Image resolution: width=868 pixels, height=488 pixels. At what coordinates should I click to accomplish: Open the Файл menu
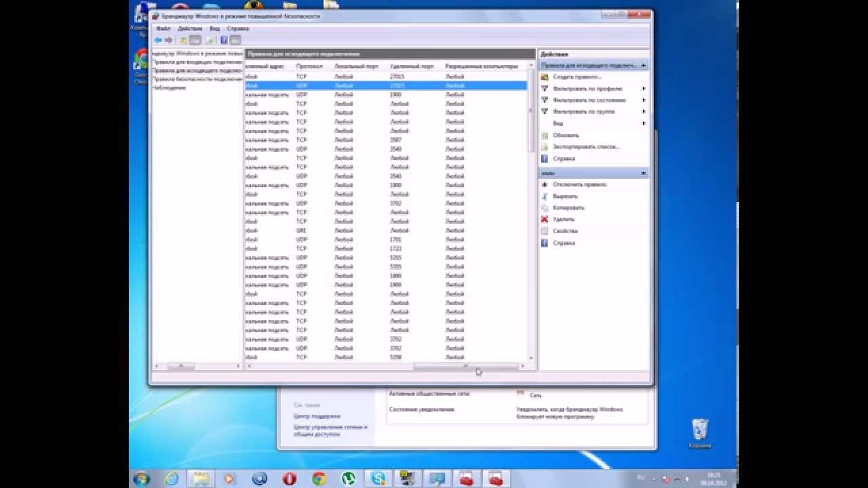coord(163,29)
